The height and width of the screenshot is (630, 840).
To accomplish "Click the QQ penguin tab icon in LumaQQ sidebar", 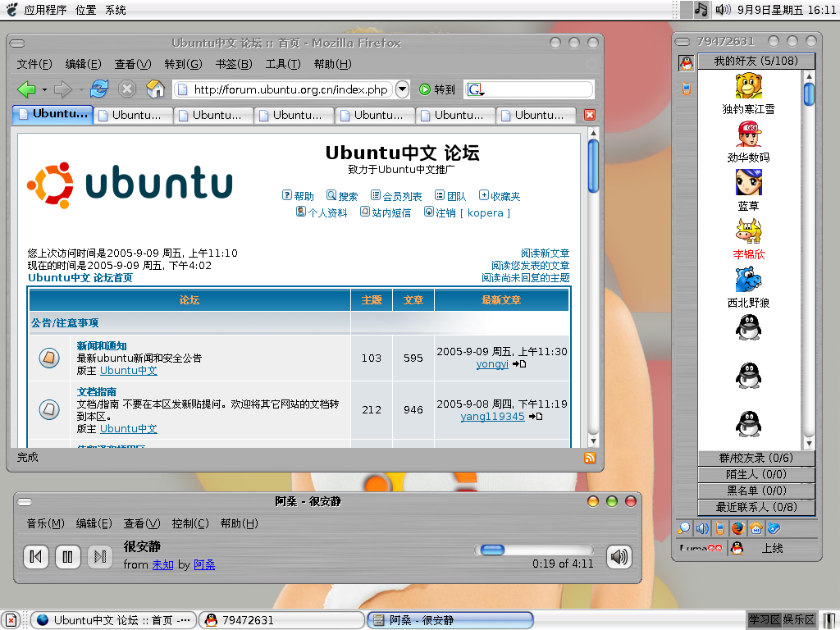I will [687, 63].
